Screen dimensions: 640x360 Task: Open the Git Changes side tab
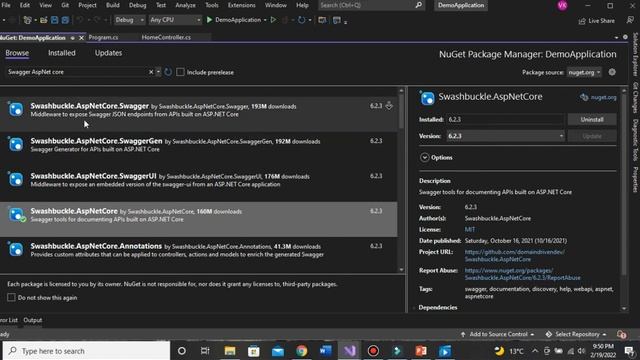pyautogui.click(x=635, y=98)
